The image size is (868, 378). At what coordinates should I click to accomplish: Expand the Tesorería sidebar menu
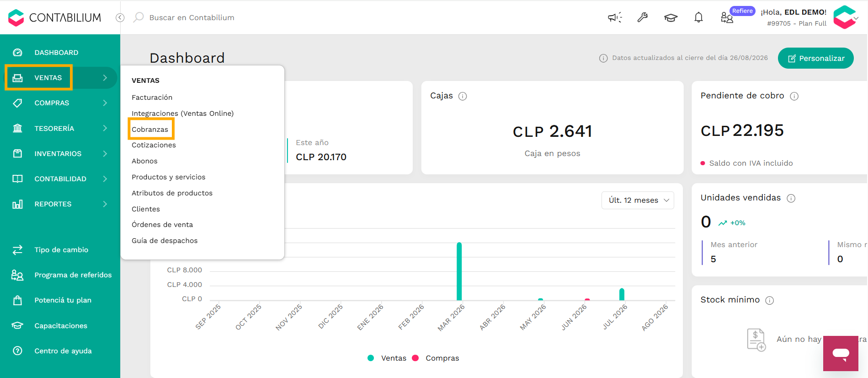pyautogui.click(x=60, y=128)
